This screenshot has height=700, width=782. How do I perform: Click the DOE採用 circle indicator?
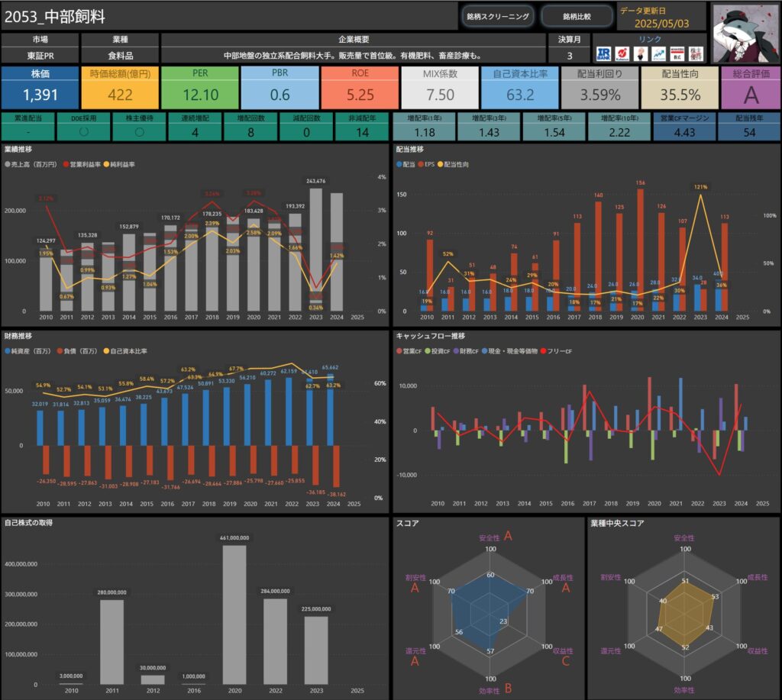[x=84, y=131]
